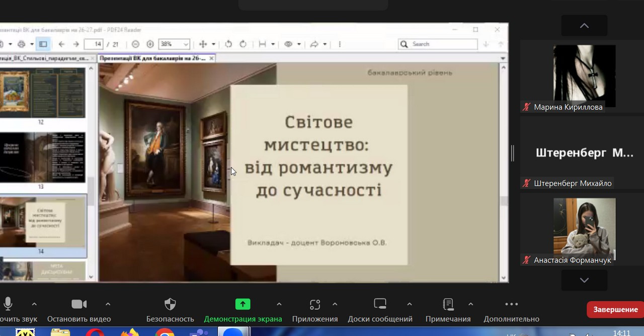Go to next page with right arrow
Screen dimensions: 644x336
click(x=75, y=44)
